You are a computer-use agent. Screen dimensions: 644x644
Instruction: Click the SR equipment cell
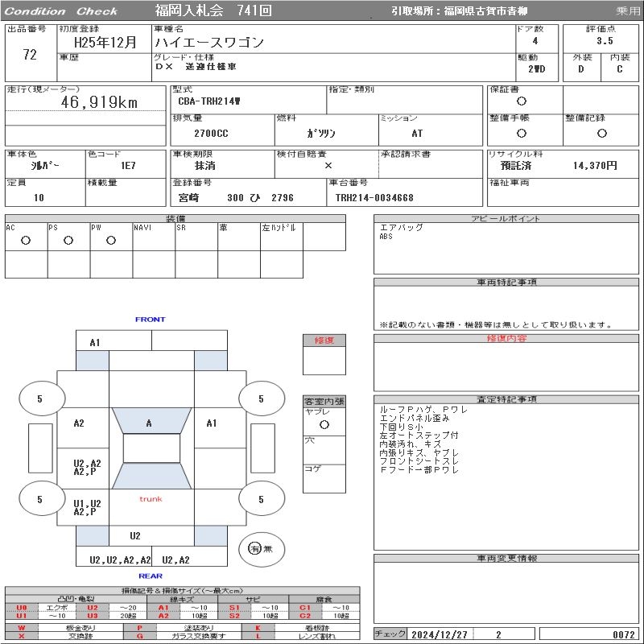coord(196,237)
